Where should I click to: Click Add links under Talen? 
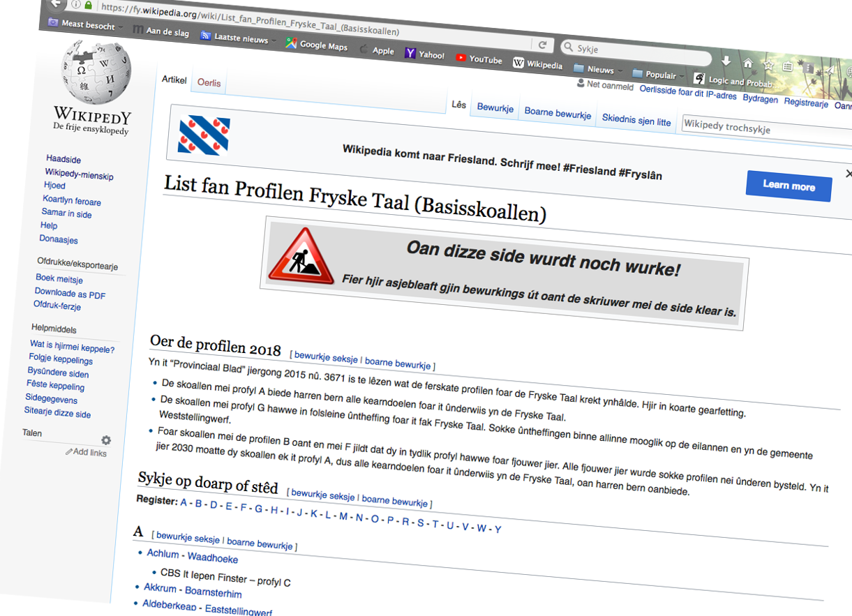[x=87, y=452]
